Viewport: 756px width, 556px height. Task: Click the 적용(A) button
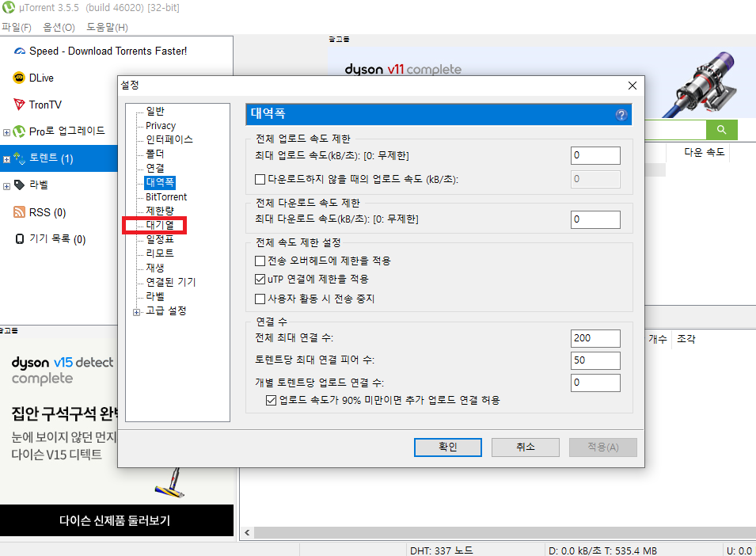[603, 447]
